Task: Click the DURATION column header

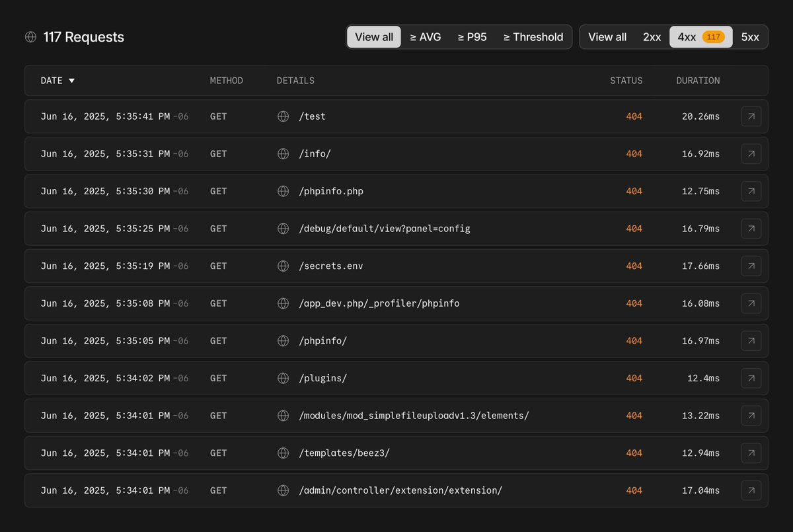Action: point(698,81)
